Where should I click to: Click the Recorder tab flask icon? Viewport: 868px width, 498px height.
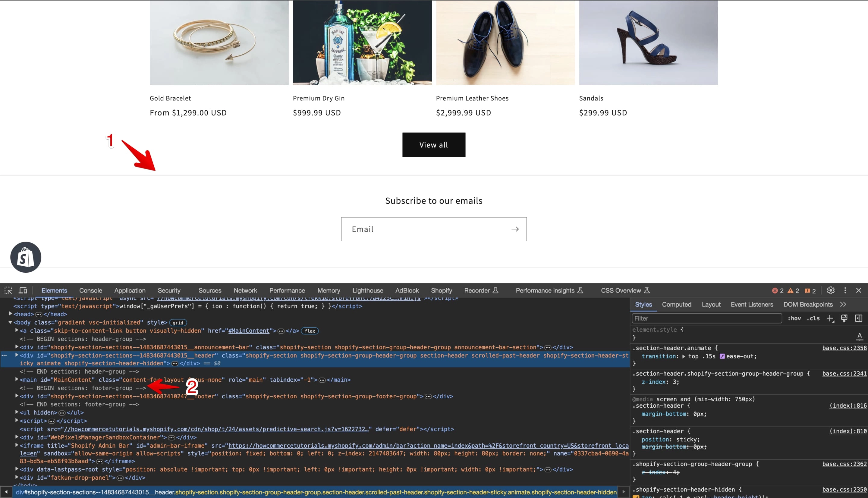coord(495,290)
